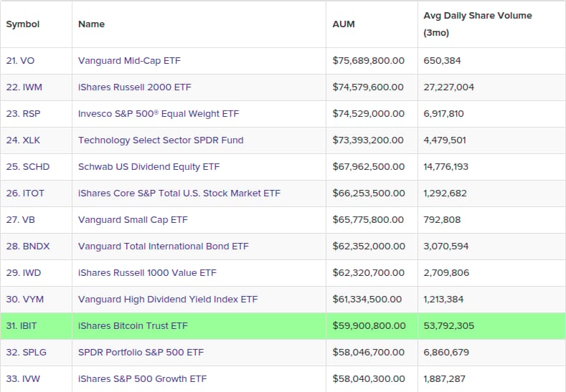Viewport: 566px width, 392px height.
Task: Select volume value 2,709,806
Action: point(446,272)
